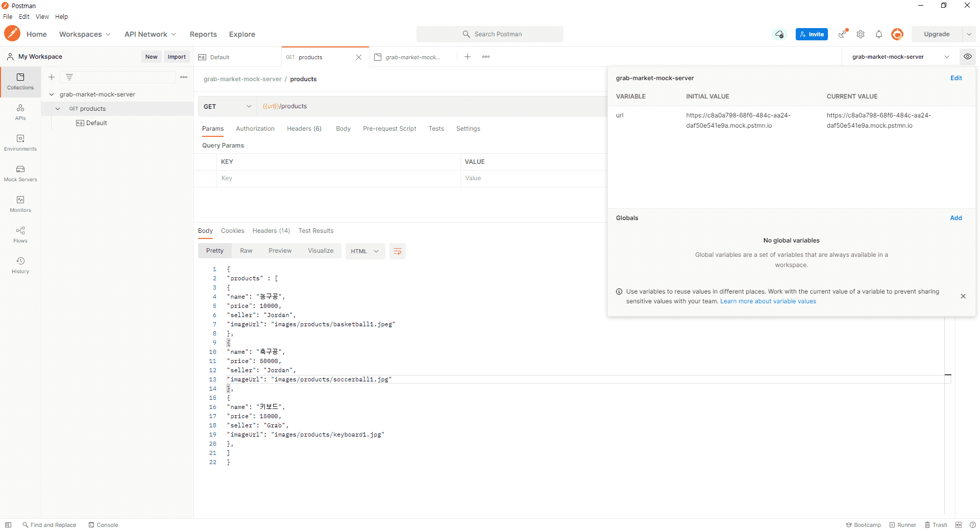Open the APIs sidebar panel
This screenshot has width=980, height=531.
[x=20, y=112]
